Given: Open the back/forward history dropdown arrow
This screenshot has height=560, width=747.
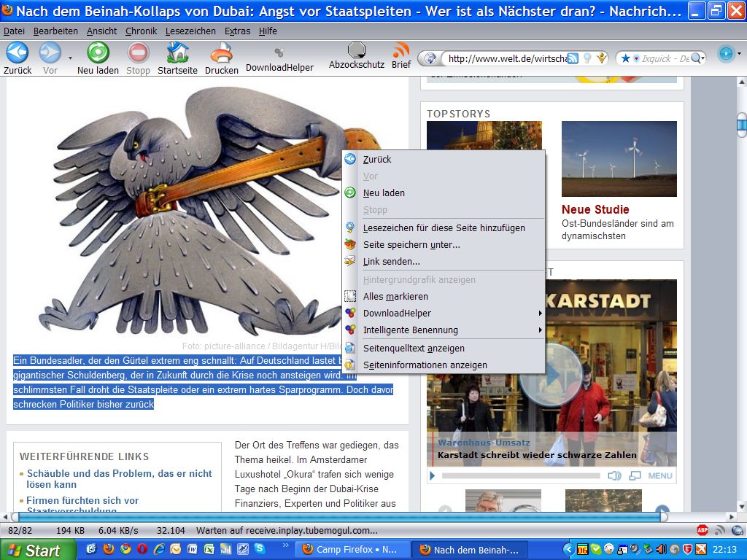Looking at the screenshot, I should [x=70, y=57].
